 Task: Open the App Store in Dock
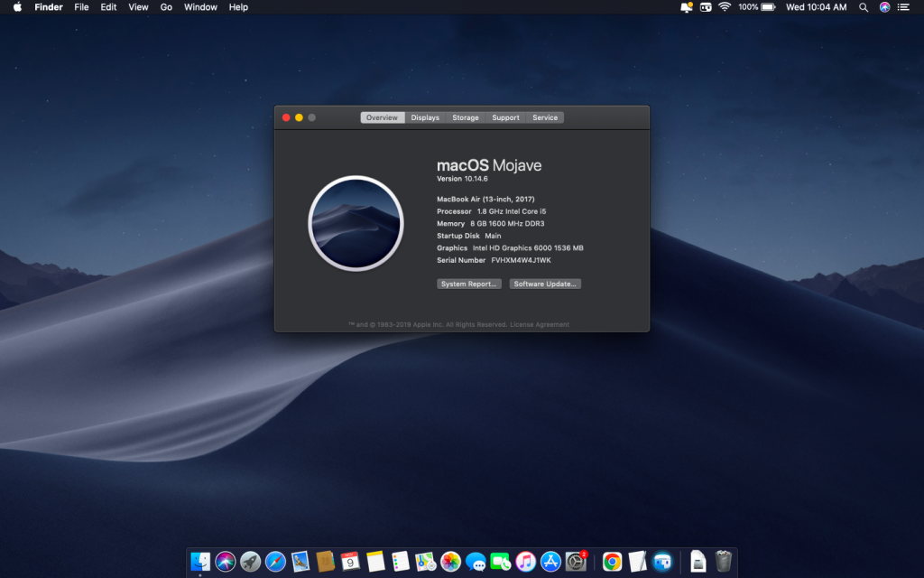[550, 562]
